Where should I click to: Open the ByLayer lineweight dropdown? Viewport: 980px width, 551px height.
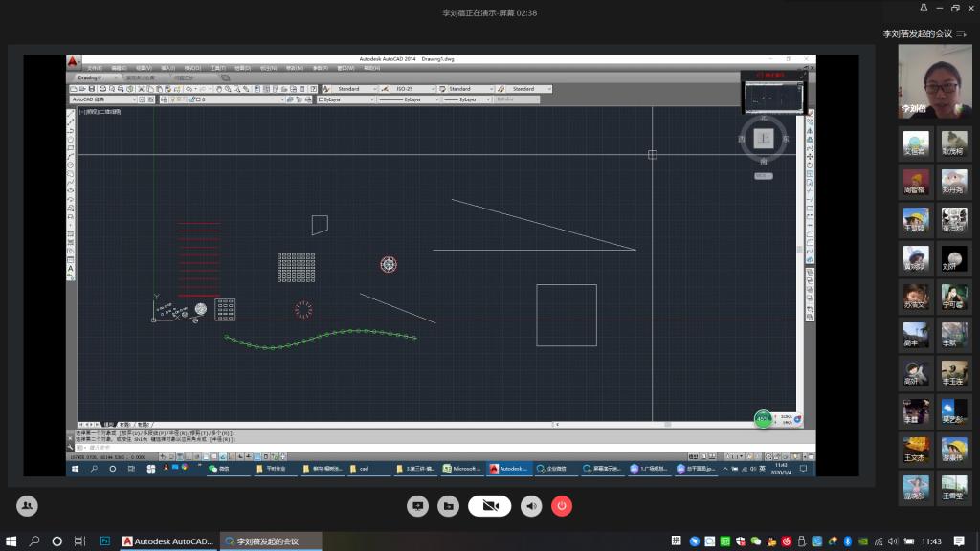tap(467, 99)
